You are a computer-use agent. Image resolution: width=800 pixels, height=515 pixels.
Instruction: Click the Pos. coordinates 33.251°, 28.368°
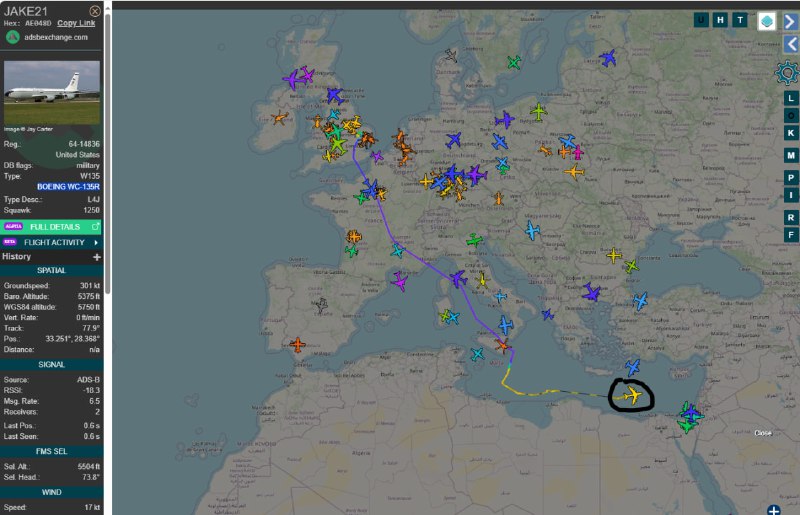72,339
